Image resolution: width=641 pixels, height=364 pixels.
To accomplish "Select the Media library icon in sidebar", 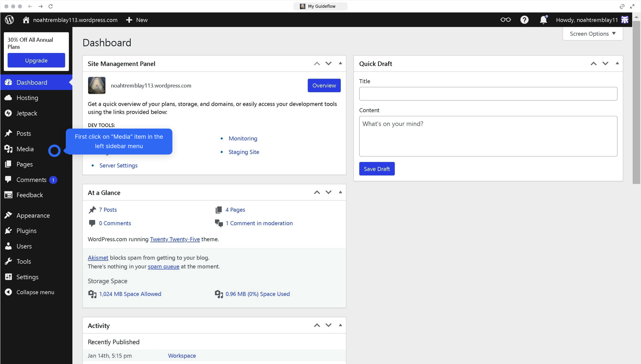I will (x=8, y=149).
